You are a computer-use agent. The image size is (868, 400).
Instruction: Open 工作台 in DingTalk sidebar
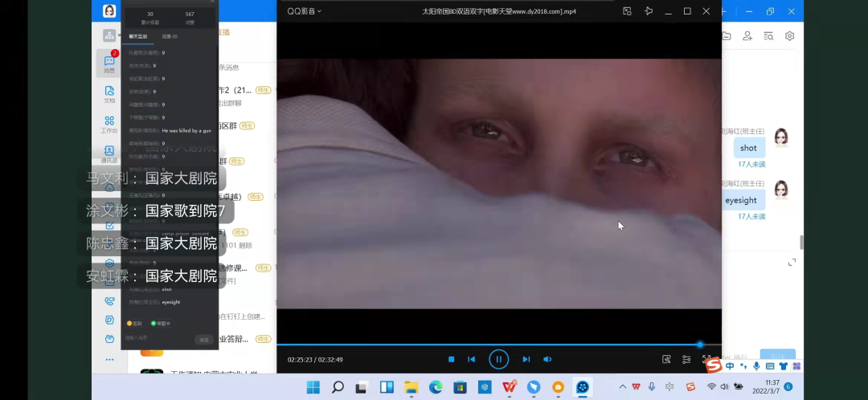(x=109, y=124)
